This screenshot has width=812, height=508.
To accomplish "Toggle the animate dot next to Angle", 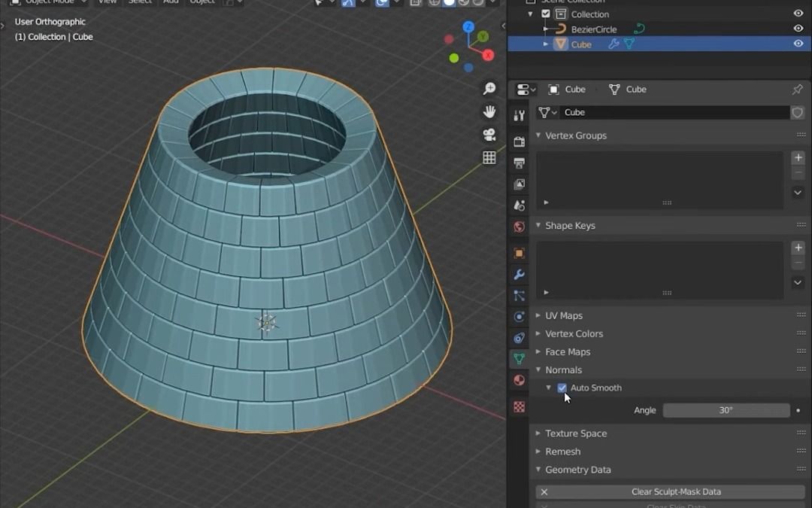I will pos(798,411).
